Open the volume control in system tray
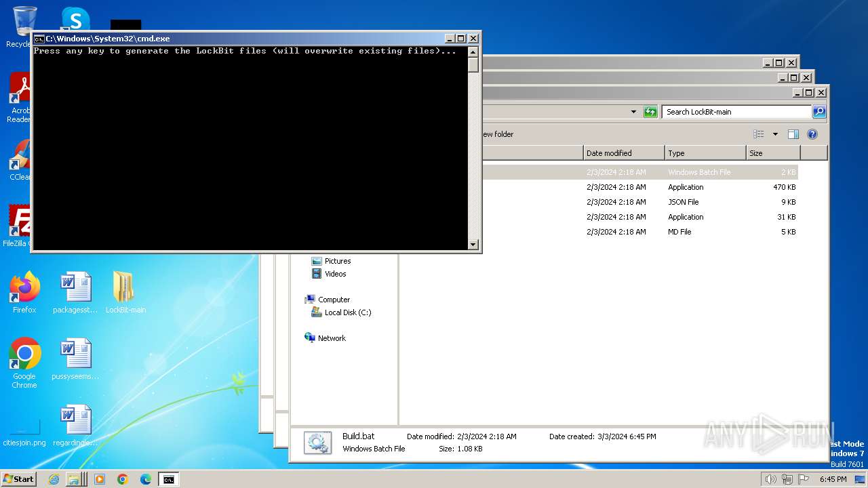 770,479
